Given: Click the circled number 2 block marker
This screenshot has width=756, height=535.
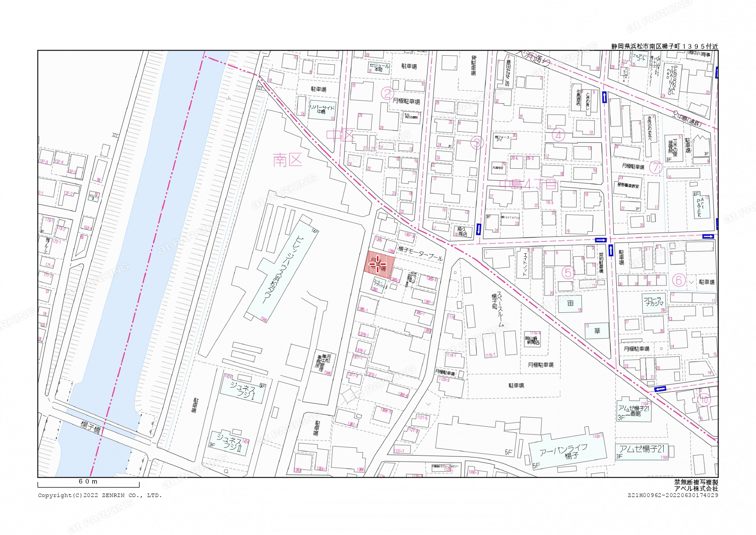Looking at the screenshot, I should pyautogui.click(x=387, y=93).
